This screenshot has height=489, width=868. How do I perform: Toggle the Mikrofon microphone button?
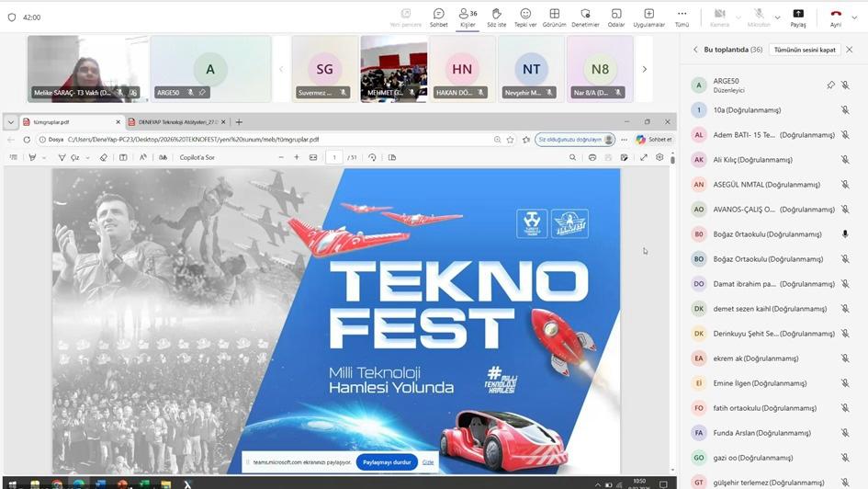[759, 17]
